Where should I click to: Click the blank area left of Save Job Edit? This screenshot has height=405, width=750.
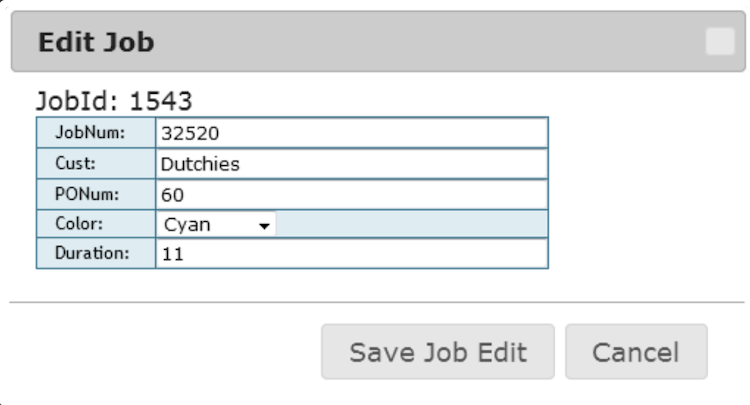pos(160,352)
